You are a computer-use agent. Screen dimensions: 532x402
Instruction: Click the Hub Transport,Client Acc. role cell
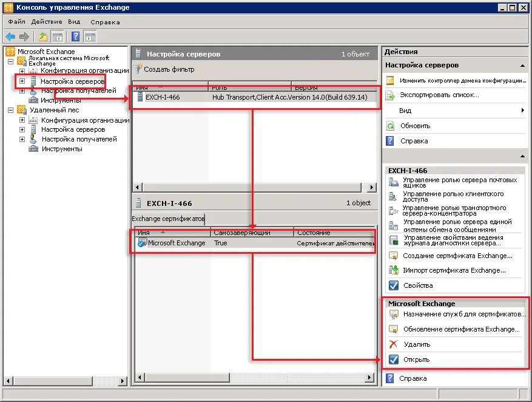249,97
